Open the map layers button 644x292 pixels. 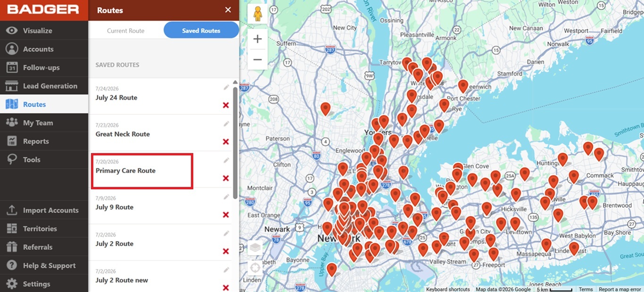(x=255, y=247)
